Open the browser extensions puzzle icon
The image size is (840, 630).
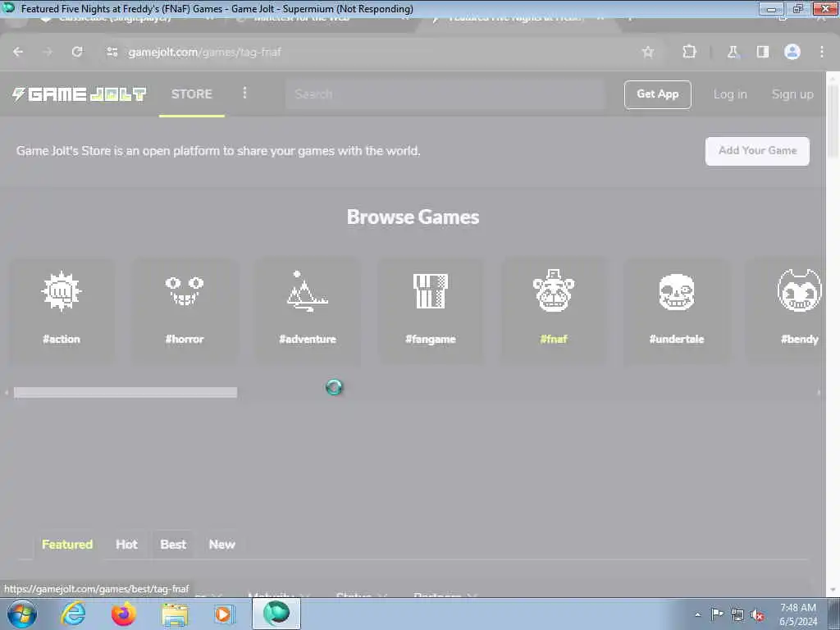pos(689,52)
